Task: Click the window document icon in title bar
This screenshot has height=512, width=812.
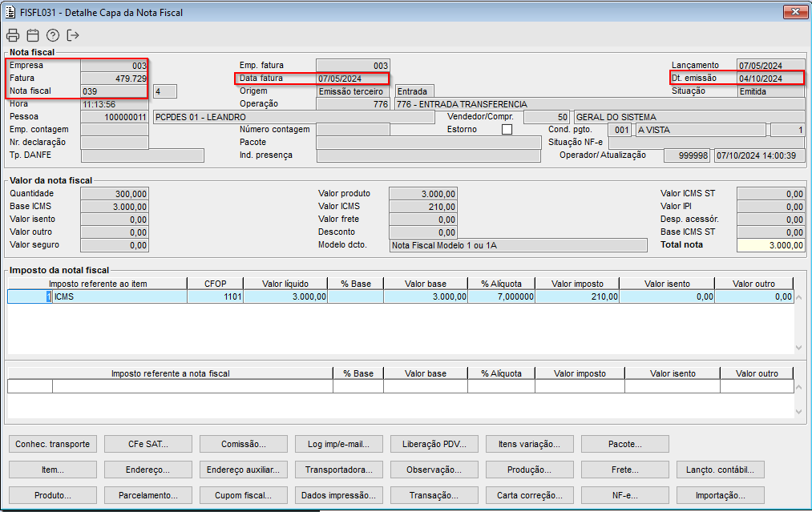Action: [10, 12]
